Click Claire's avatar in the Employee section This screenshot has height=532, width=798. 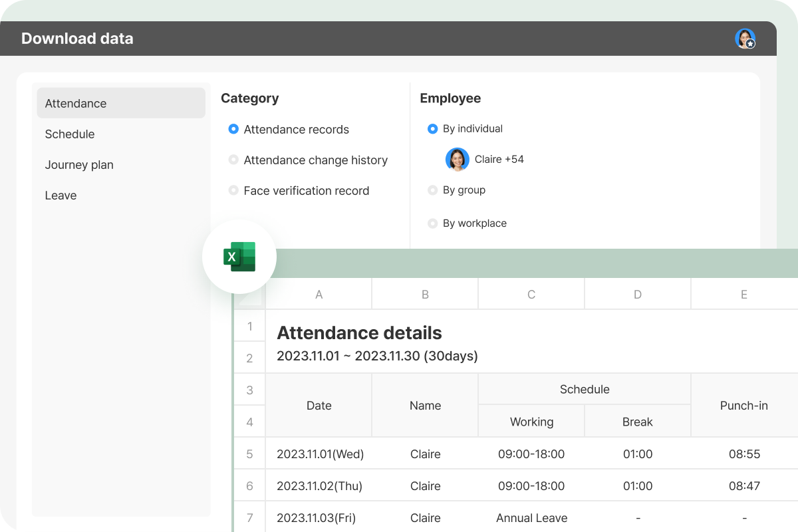tap(457, 160)
